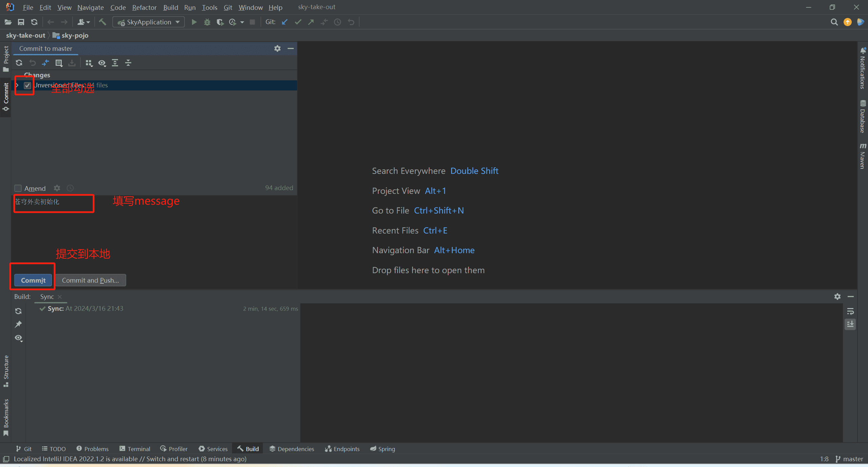Open Notifications side panel
Image resolution: width=868 pixels, height=467 pixels.
pos(863,68)
